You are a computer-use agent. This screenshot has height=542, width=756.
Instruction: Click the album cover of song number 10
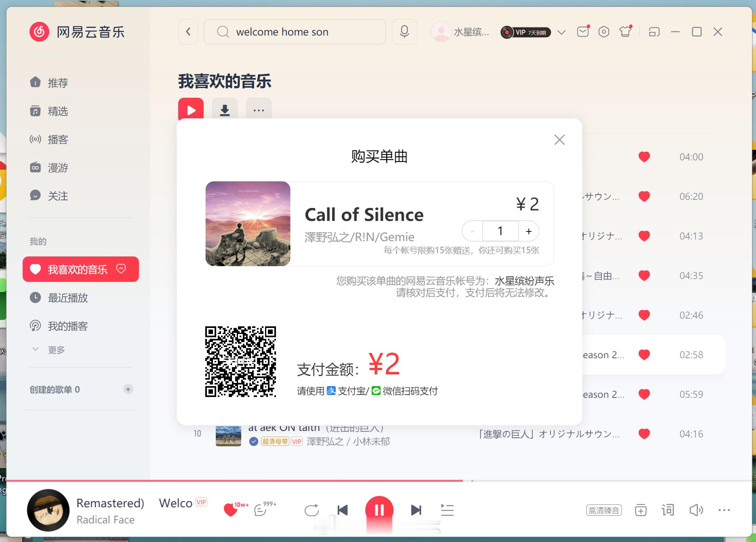click(228, 436)
